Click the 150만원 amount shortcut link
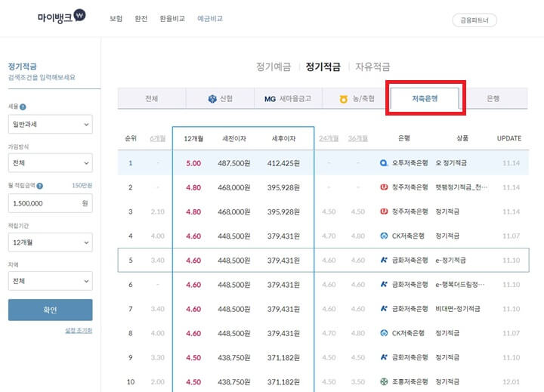 [82, 186]
